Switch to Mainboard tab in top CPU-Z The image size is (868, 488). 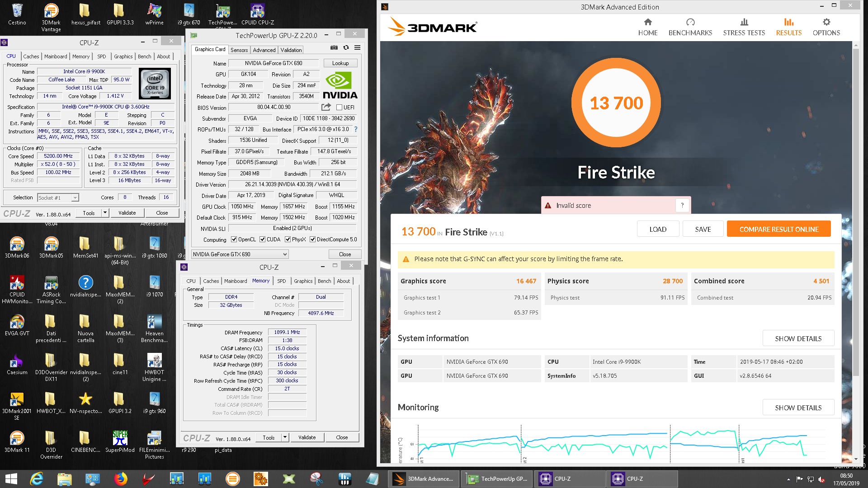56,56
